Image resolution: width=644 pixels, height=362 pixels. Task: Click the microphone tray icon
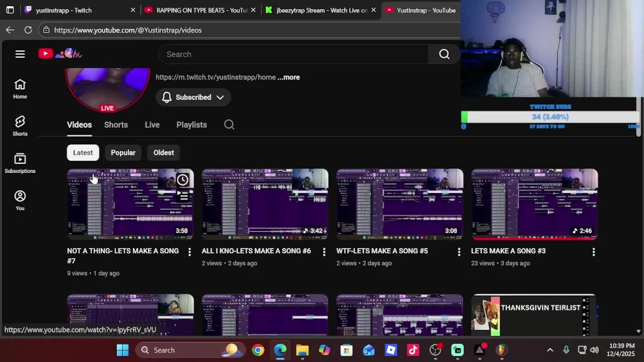(x=566, y=350)
